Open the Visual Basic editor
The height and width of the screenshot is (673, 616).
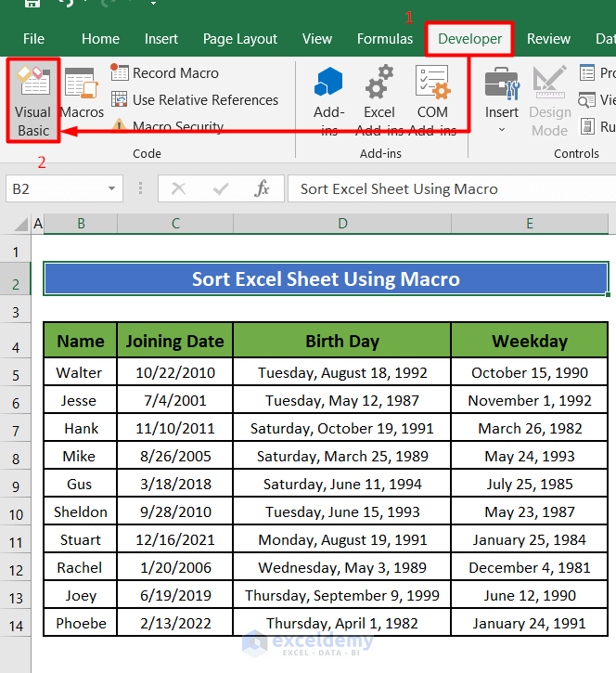[33, 101]
